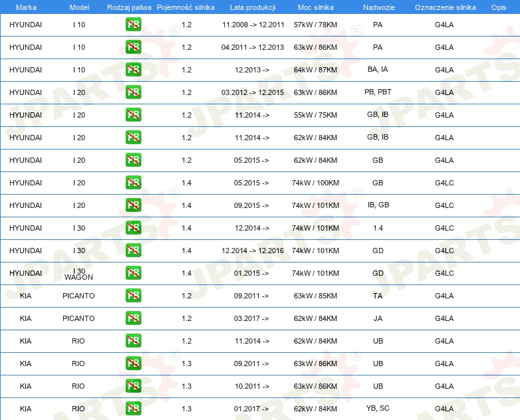The image size is (520, 420).
Task: Click the Rodzaj paliwa column header
Action: (129, 7)
